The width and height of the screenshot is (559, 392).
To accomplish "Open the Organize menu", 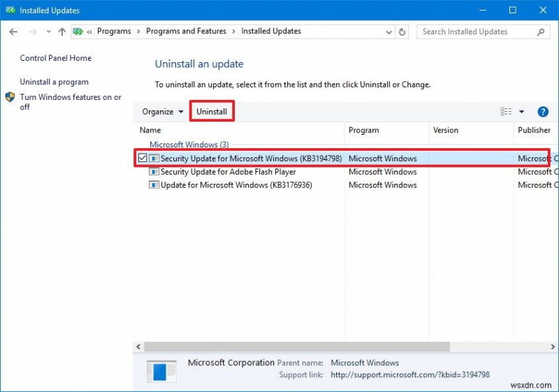I will [x=163, y=112].
